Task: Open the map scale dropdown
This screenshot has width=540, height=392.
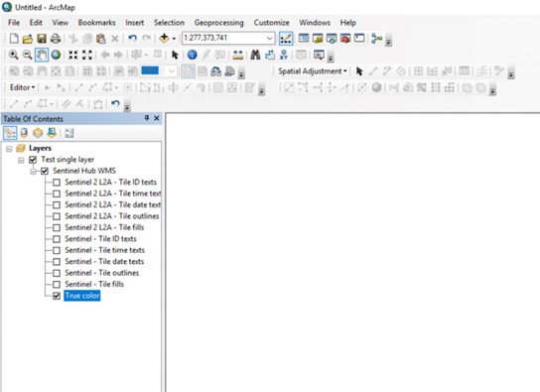Action: click(269, 38)
